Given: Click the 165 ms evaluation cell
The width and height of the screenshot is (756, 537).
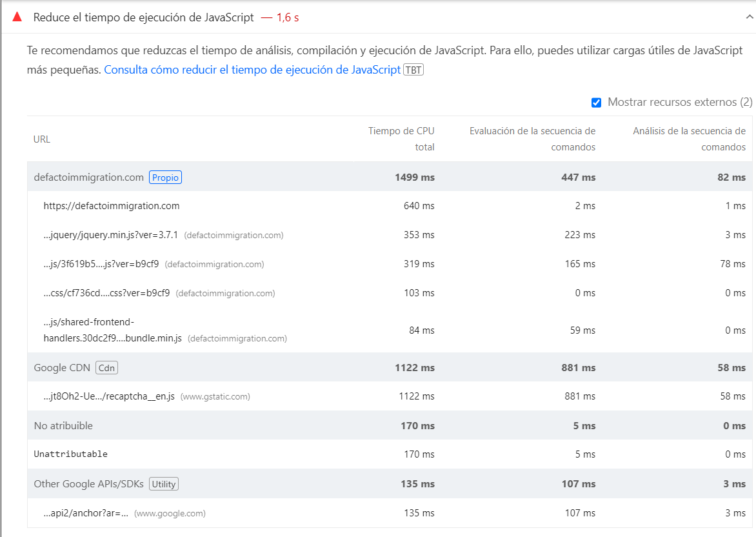Looking at the screenshot, I should click(580, 264).
